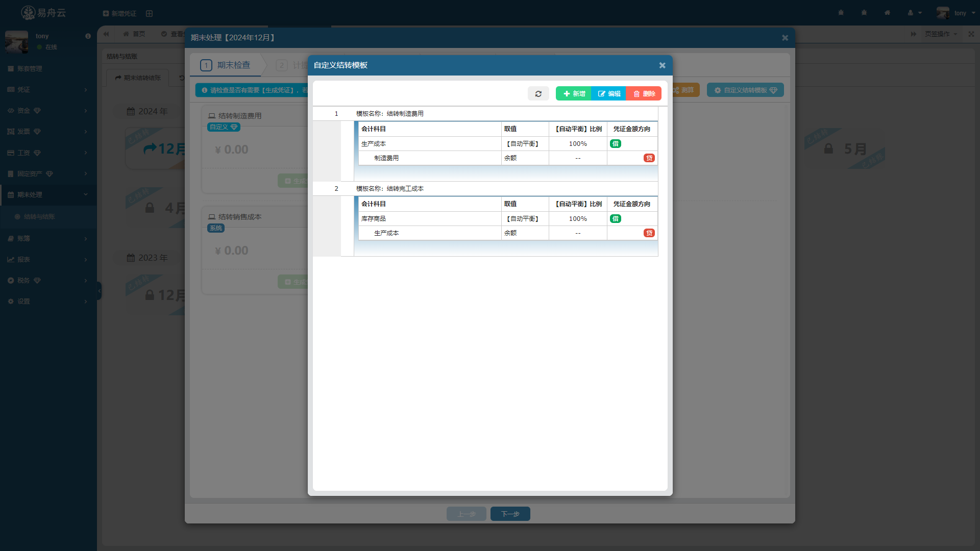Viewport: 980px width, 551px height.
Task: Open the 页签操作 dropdown
Action: [941, 34]
